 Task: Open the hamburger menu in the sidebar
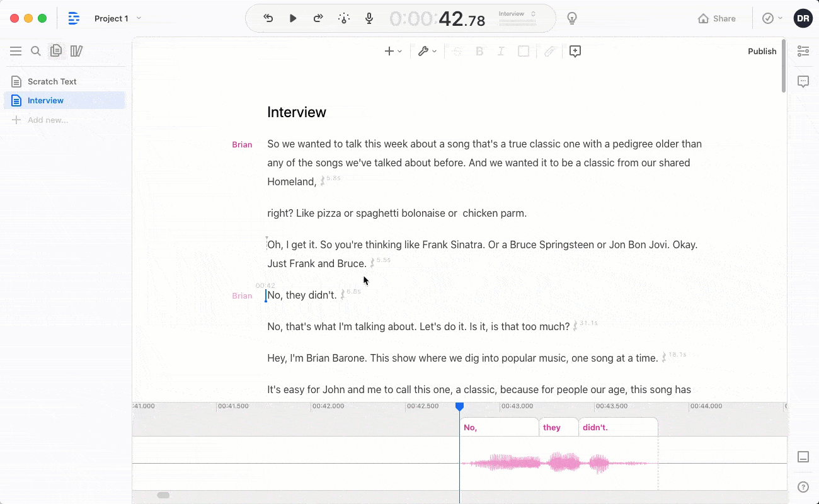pos(16,51)
